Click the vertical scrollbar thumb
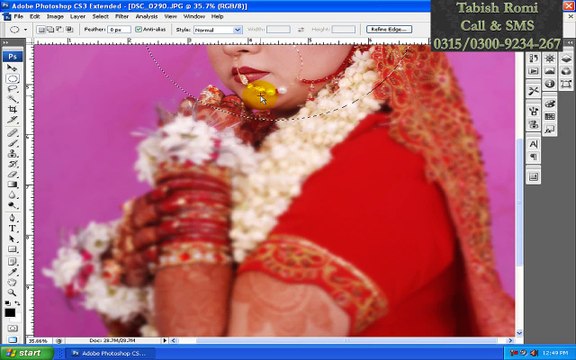576x360 pixels. (x=519, y=202)
